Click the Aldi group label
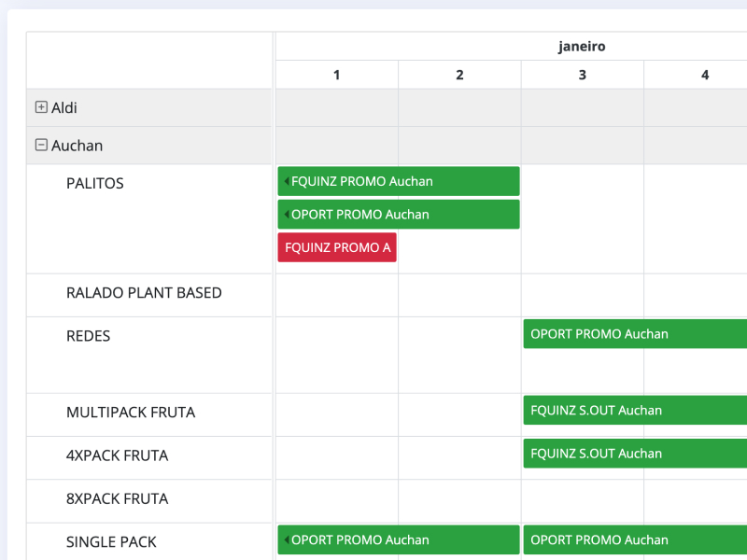747x560 pixels. click(x=64, y=107)
